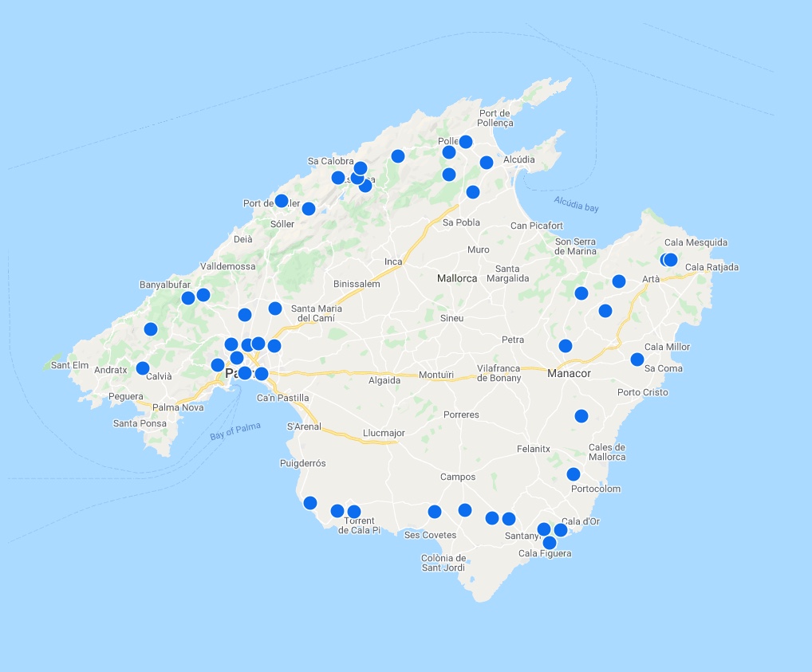812x672 pixels.
Task: Select the Alcúdia bay water label
Action: pyautogui.click(x=576, y=203)
